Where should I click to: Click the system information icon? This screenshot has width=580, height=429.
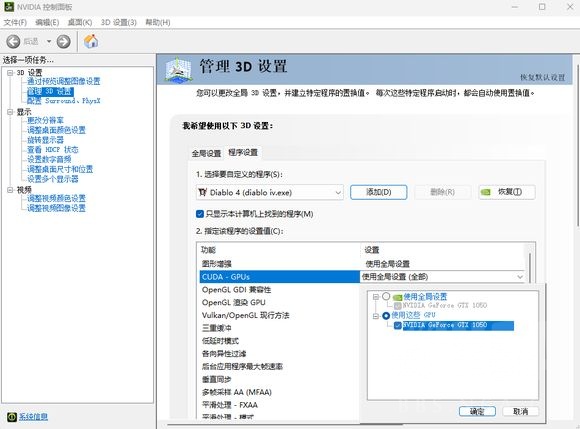[x=12, y=417]
